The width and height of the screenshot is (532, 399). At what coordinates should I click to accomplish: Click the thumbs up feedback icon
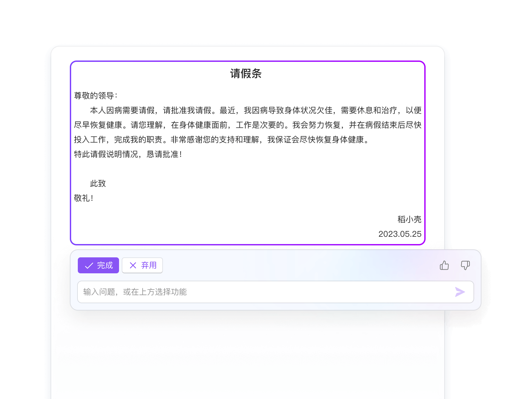coord(444,265)
